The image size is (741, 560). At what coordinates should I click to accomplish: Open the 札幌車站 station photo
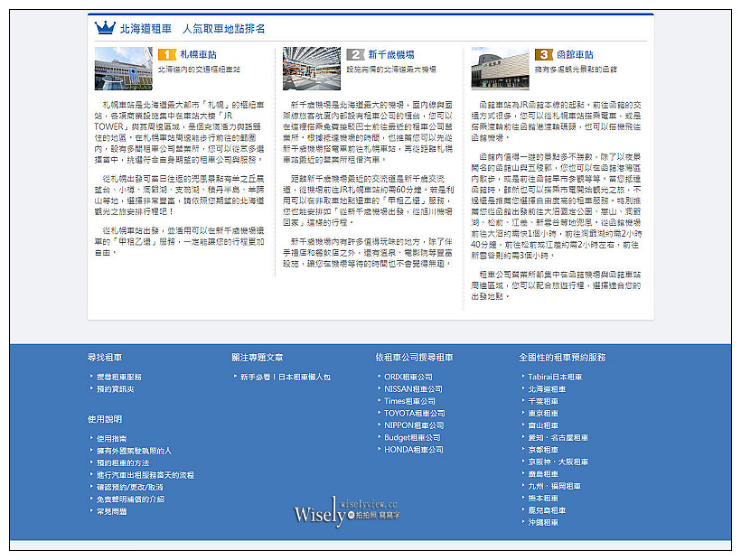[124, 69]
